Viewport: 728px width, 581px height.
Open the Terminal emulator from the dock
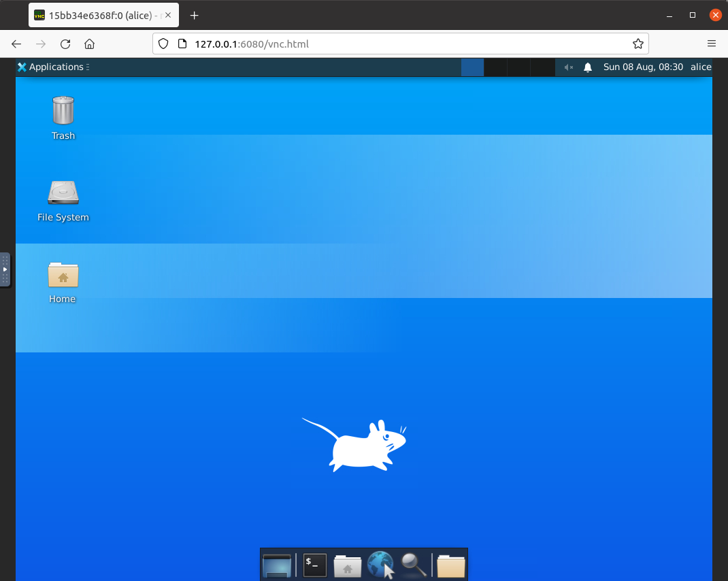[x=314, y=565]
